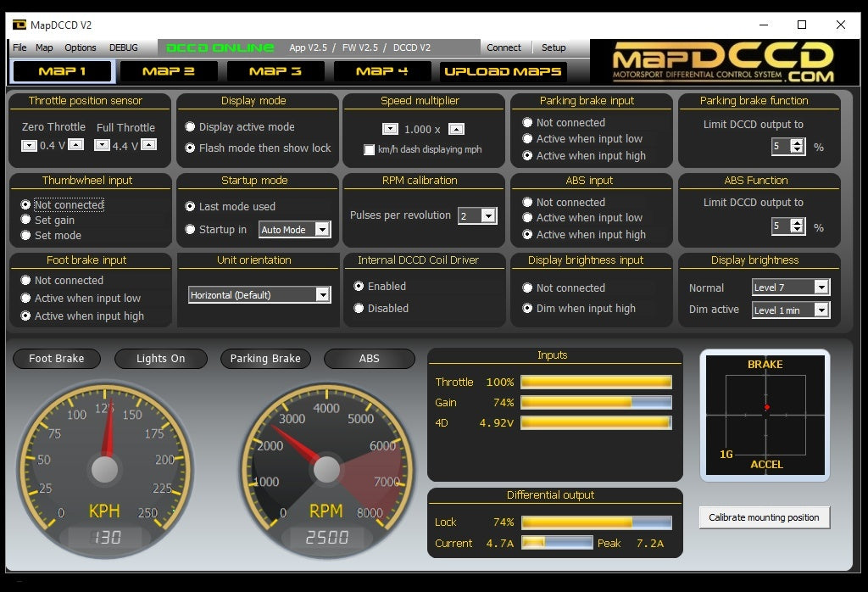This screenshot has height=592, width=868.
Task: Set Foot brake input to Not connected
Action: (62, 280)
